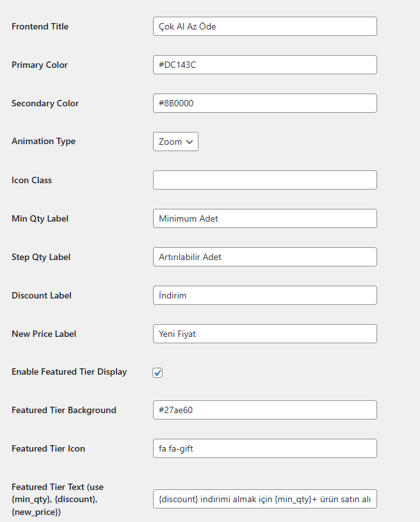Focus the Discount Label field İndirim
Image resolution: width=420 pixels, height=522 pixels.
(265, 295)
